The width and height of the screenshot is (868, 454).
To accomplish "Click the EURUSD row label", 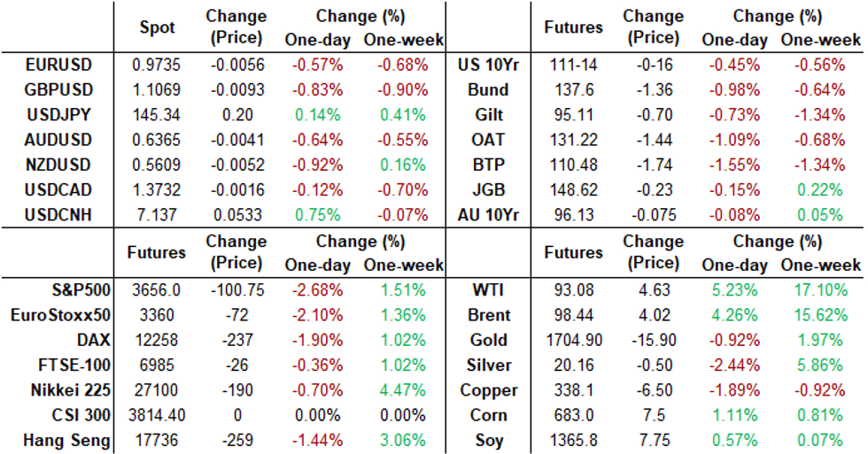I will 58,65.
